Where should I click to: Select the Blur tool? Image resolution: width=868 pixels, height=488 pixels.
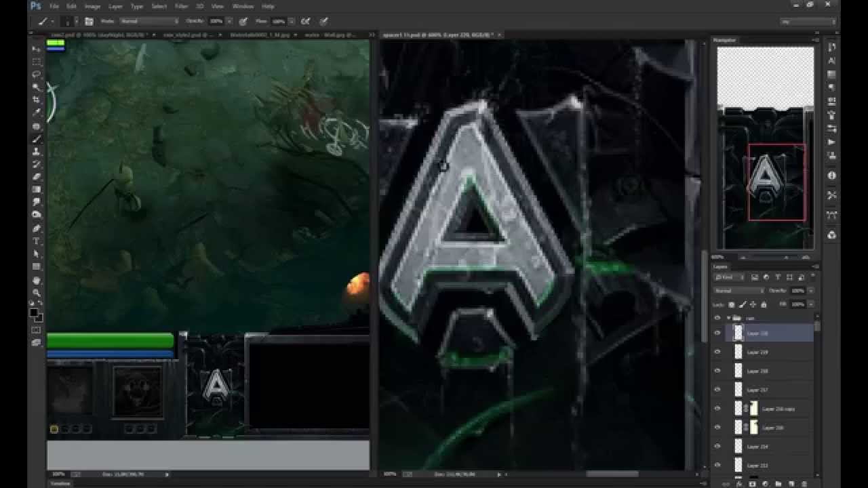(37, 203)
